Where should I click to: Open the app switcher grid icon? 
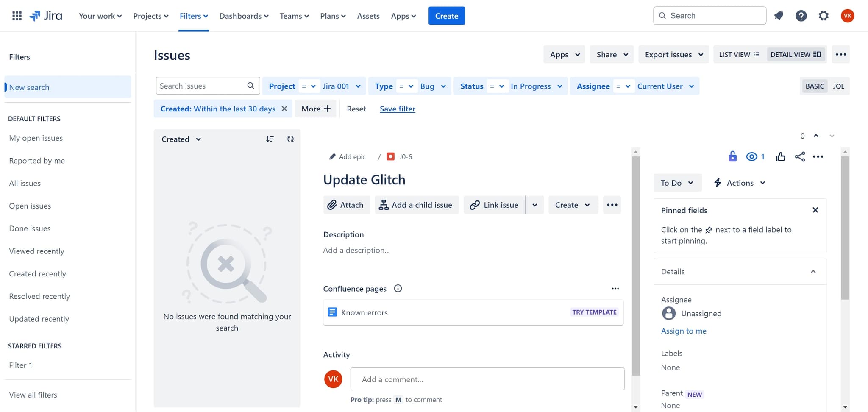[17, 16]
